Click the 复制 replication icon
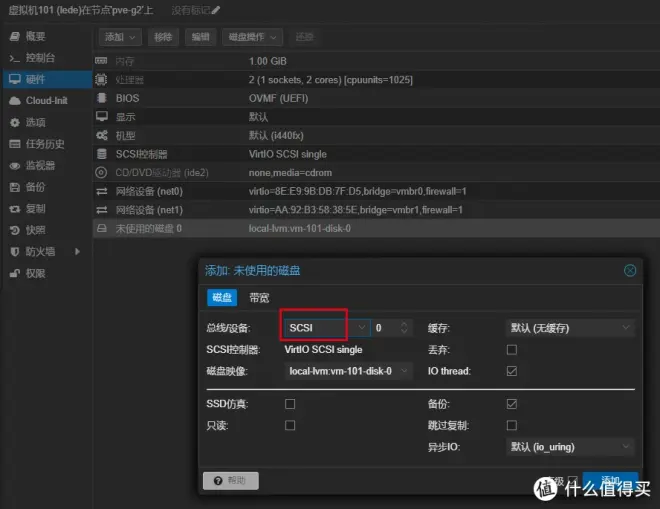This screenshot has width=660, height=509. (x=15, y=209)
